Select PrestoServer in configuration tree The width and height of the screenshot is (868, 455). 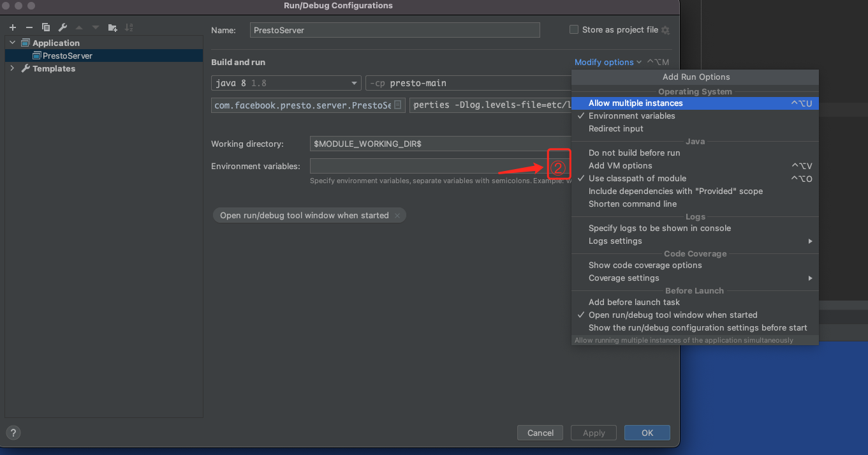tap(104, 56)
